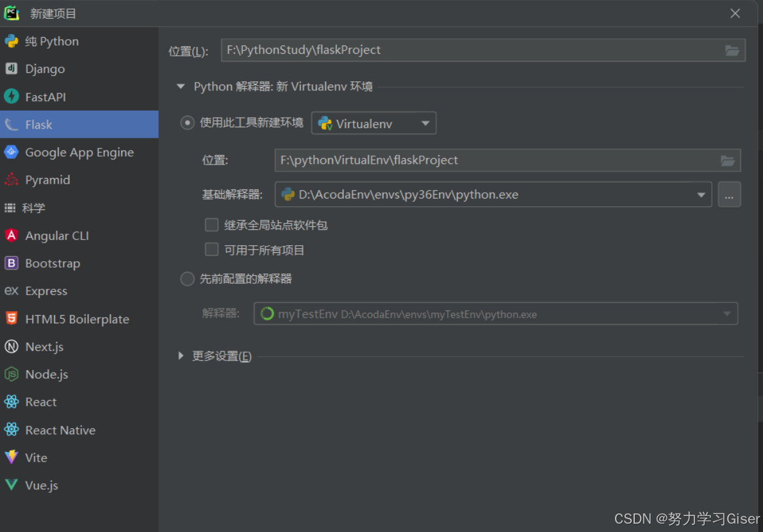Click the Django project type icon

point(12,69)
